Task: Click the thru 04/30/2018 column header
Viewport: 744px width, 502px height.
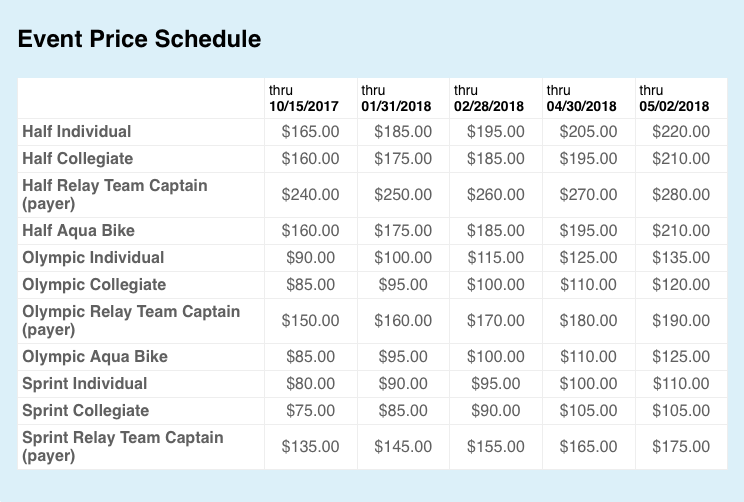Action: (581, 98)
